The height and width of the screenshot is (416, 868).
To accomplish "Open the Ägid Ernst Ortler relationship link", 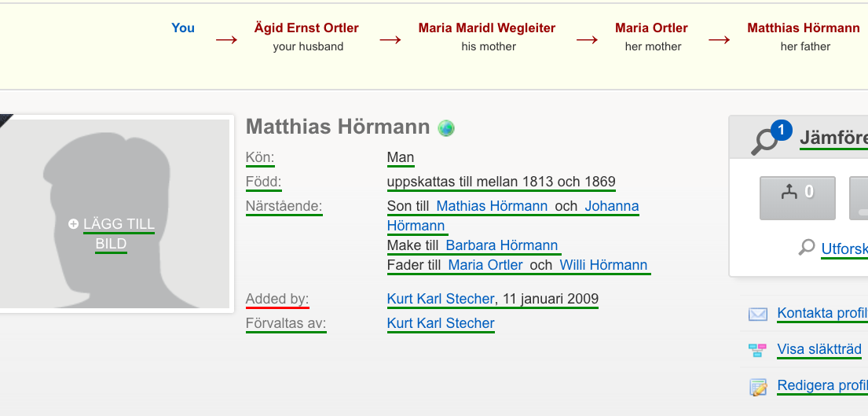I will click(x=306, y=28).
